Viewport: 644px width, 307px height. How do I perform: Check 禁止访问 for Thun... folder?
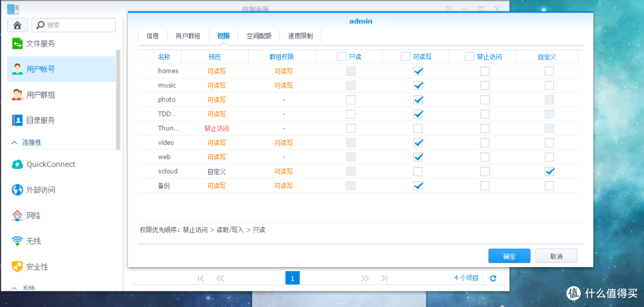485,129
